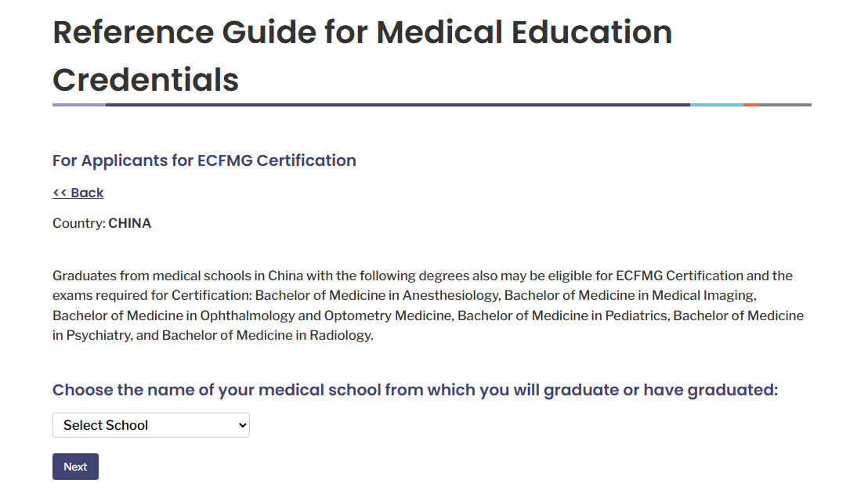Screen dimensions: 868x494
Task: Open the Select School dropdown
Action: 151,425
